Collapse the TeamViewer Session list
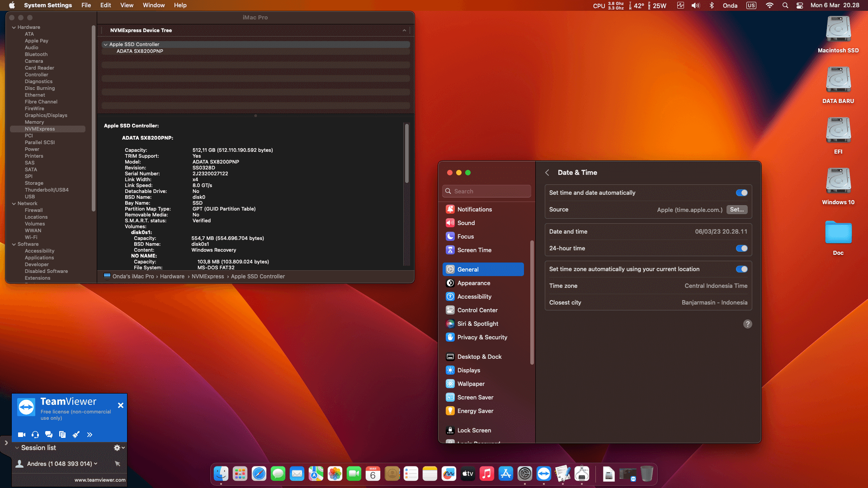Viewport: 868px width, 488px height. 17,448
